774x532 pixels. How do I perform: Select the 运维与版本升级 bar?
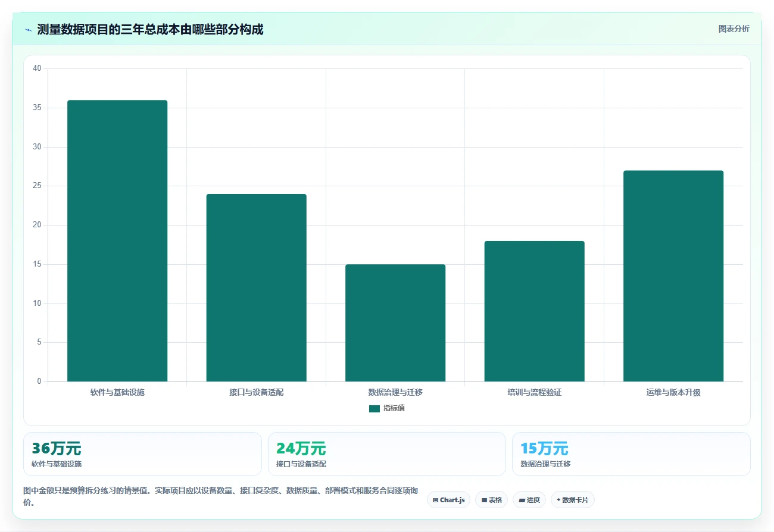pos(673,276)
